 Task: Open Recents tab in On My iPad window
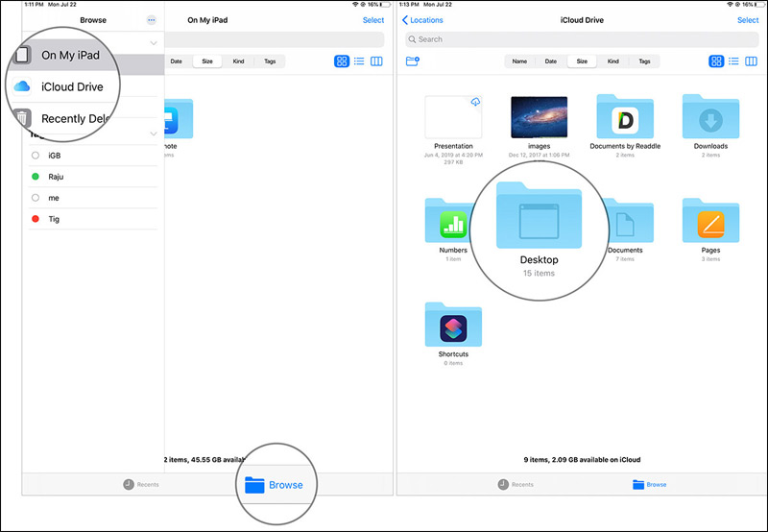point(141,485)
